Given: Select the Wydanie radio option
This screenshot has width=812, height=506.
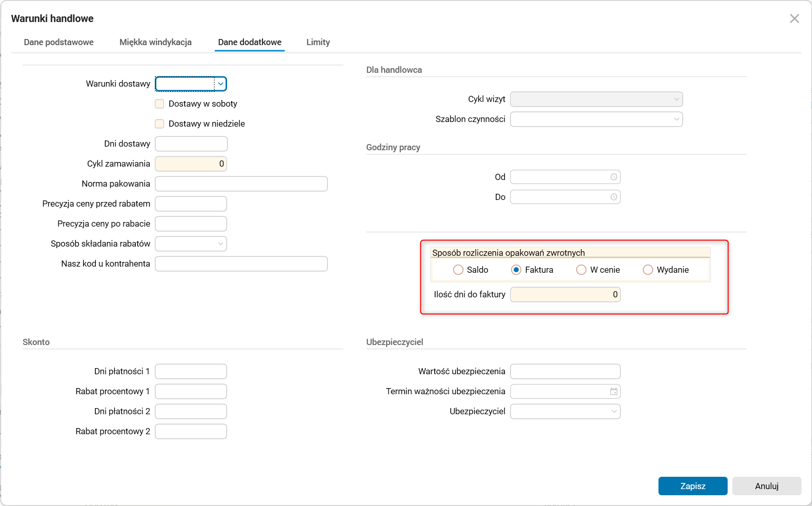Looking at the screenshot, I should click(648, 270).
